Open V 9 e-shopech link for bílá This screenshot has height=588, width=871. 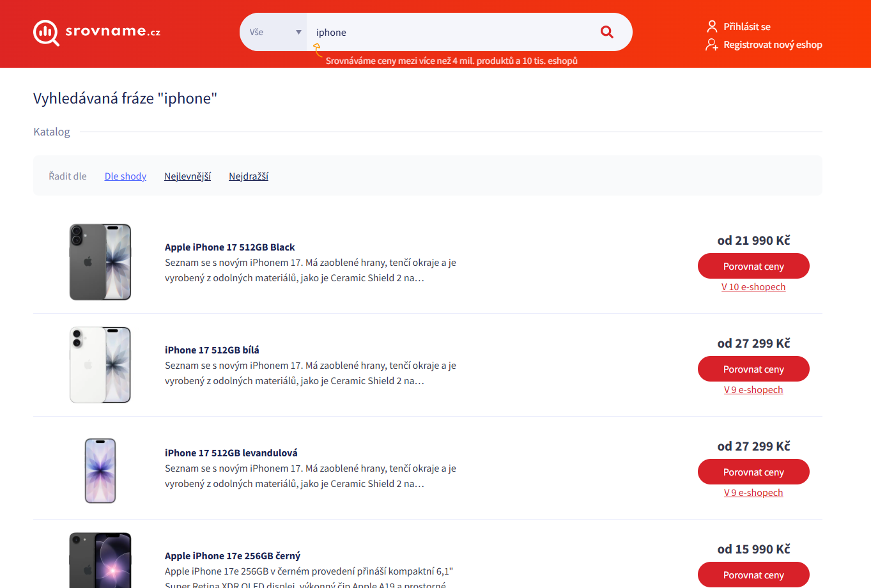pos(753,390)
